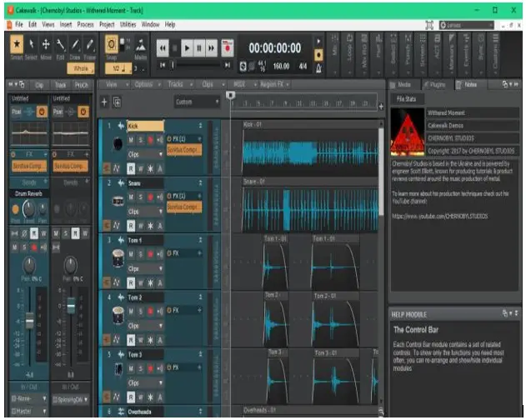Jump to project end button
The width and height of the screenshot is (526, 420).
tap(228, 65)
